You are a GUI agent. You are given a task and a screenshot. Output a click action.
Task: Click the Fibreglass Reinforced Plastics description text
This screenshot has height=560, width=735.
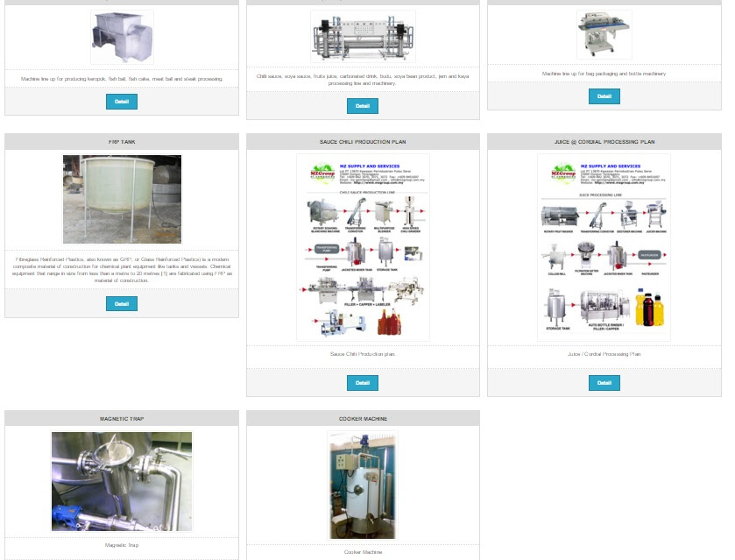pos(122,270)
